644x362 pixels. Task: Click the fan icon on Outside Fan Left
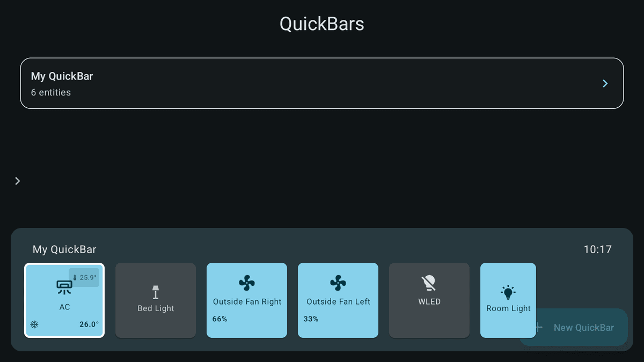click(338, 283)
